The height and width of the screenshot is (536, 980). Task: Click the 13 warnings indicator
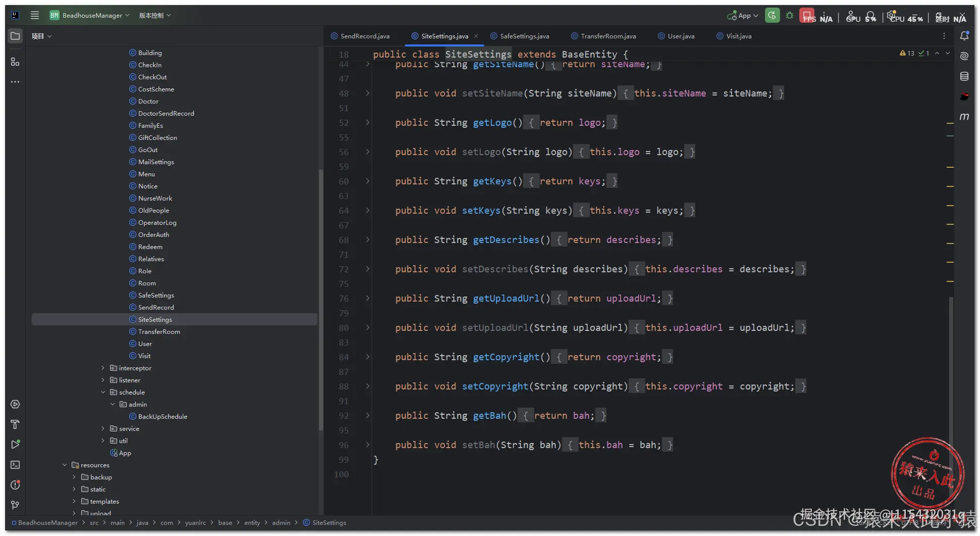[x=907, y=53]
